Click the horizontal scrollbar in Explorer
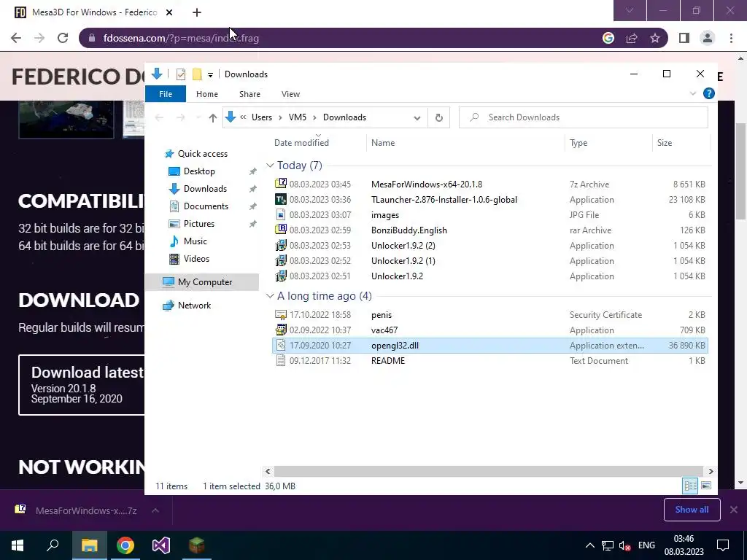 click(x=488, y=471)
